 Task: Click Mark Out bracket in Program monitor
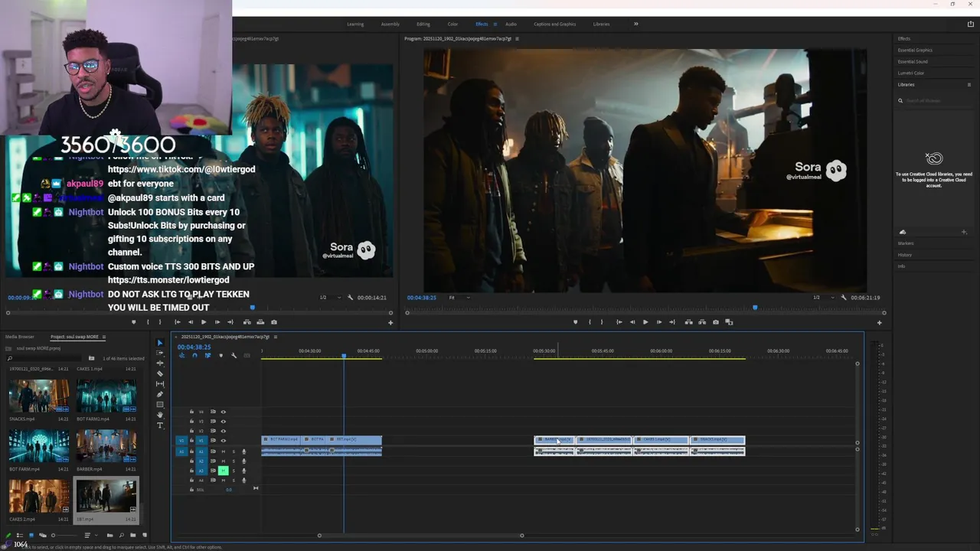click(x=602, y=322)
